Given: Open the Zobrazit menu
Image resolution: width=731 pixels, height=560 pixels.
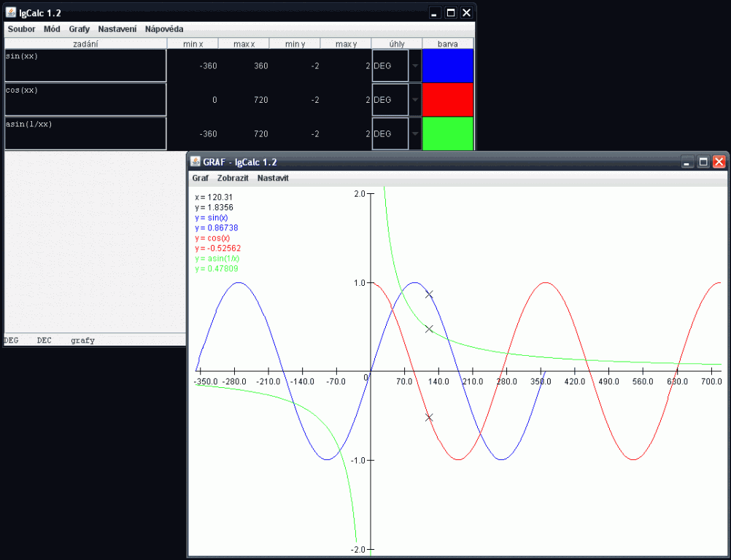Looking at the screenshot, I should coord(233,178).
